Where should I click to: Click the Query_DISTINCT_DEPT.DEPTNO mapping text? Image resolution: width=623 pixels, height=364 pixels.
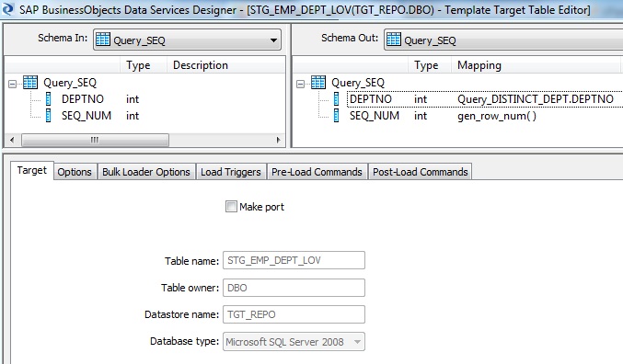point(536,99)
